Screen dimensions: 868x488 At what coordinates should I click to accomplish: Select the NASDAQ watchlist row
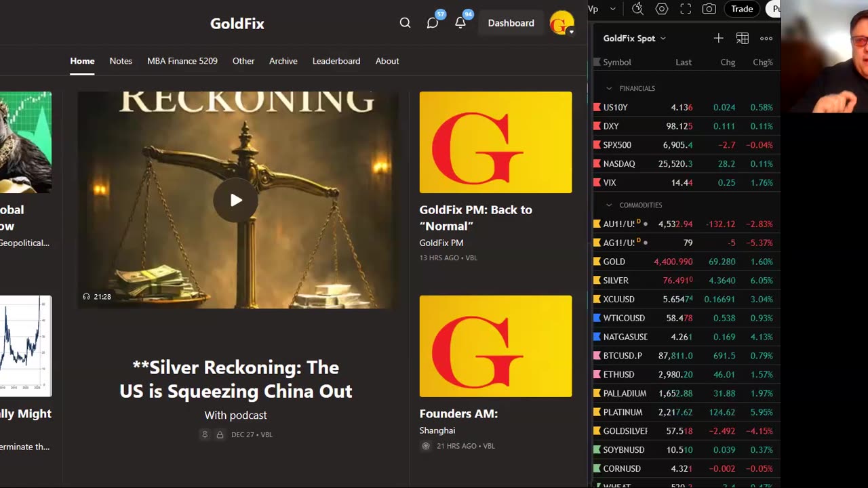(686, 164)
